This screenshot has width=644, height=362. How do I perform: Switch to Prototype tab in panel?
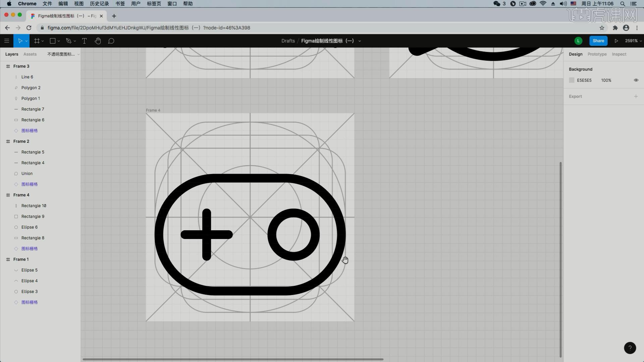click(x=597, y=54)
